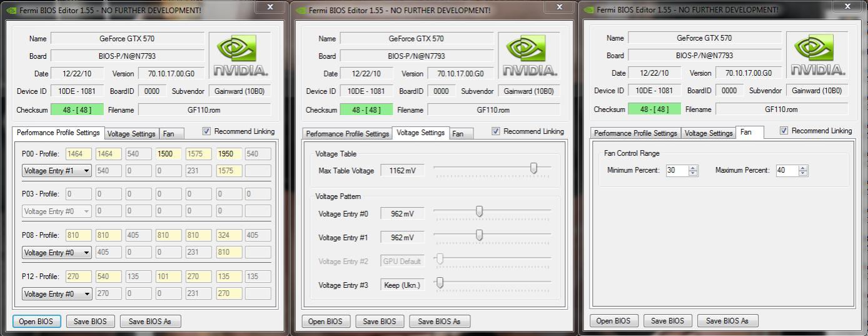Close the middle Fermi BIOS Editor window
Viewport: 868px width, 336px height.
click(x=560, y=6)
